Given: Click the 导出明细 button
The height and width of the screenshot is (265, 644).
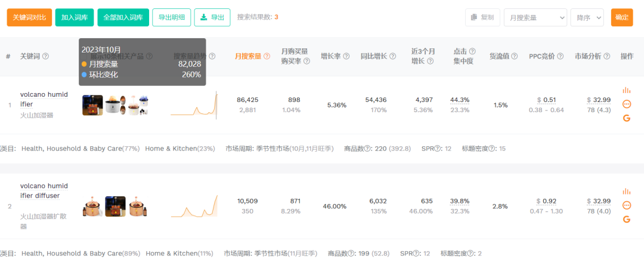Looking at the screenshot, I should click(x=172, y=17).
